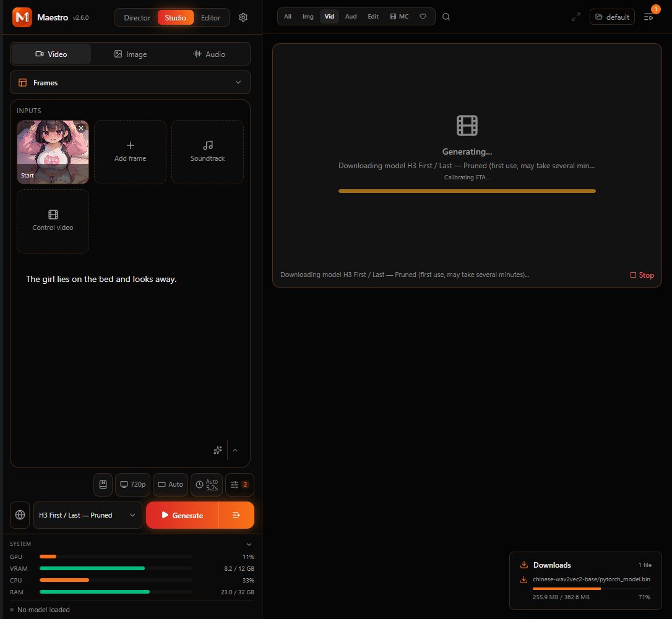Viewport: 672px width, 619px height.
Task: Add a Control video input
Action: click(x=53, y=221)
